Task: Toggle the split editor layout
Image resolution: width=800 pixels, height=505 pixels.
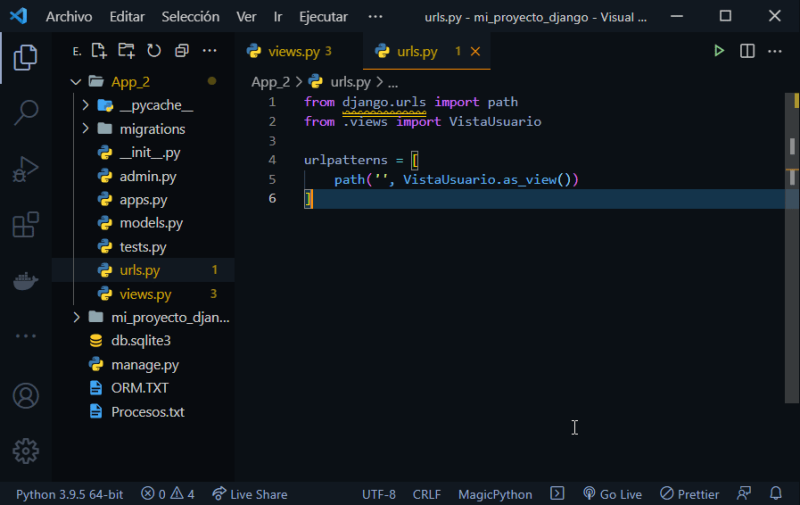Action: 747,51
